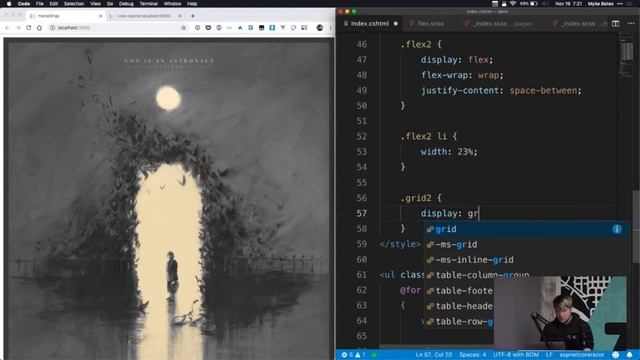Open the Terminal menu
This screenshot has height=360, width=640.
149,4
